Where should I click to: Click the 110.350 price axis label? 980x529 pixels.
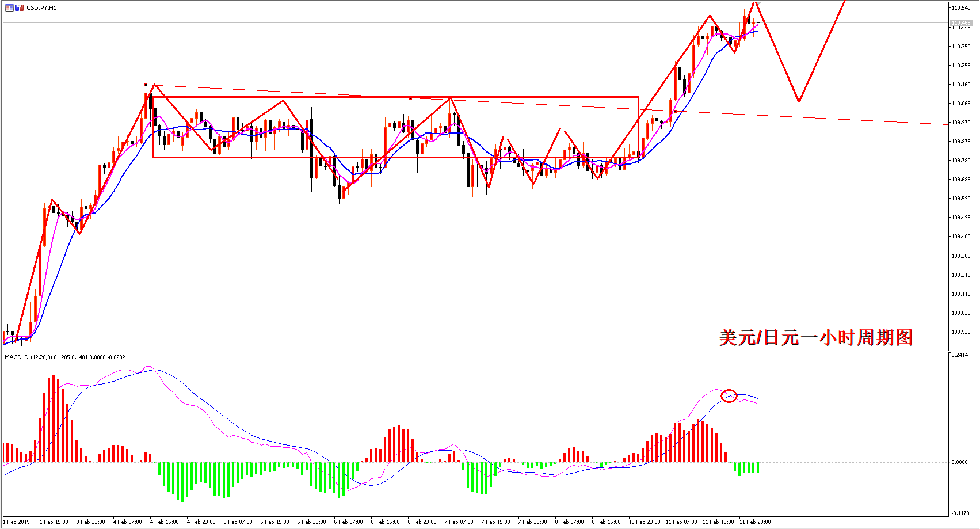click(961, 47)
